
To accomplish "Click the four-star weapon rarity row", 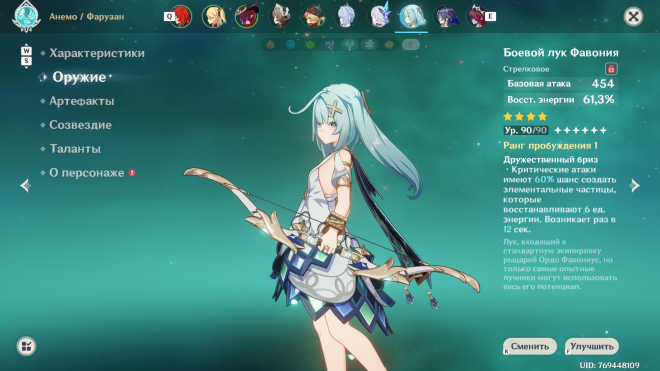I will [525, 117].
